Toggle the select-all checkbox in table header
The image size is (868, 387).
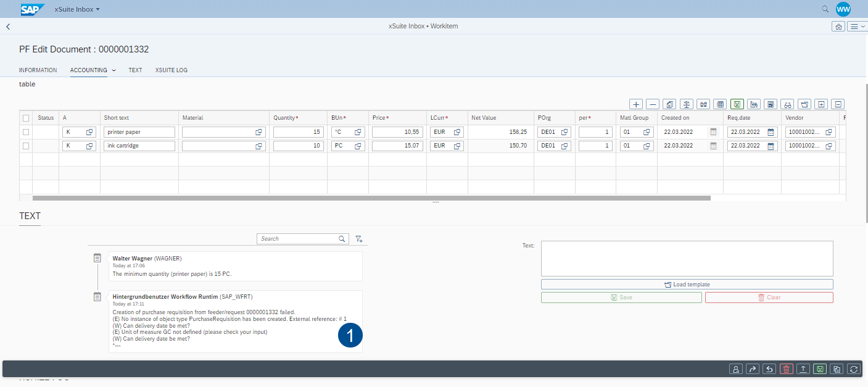[x=26, y=118]
